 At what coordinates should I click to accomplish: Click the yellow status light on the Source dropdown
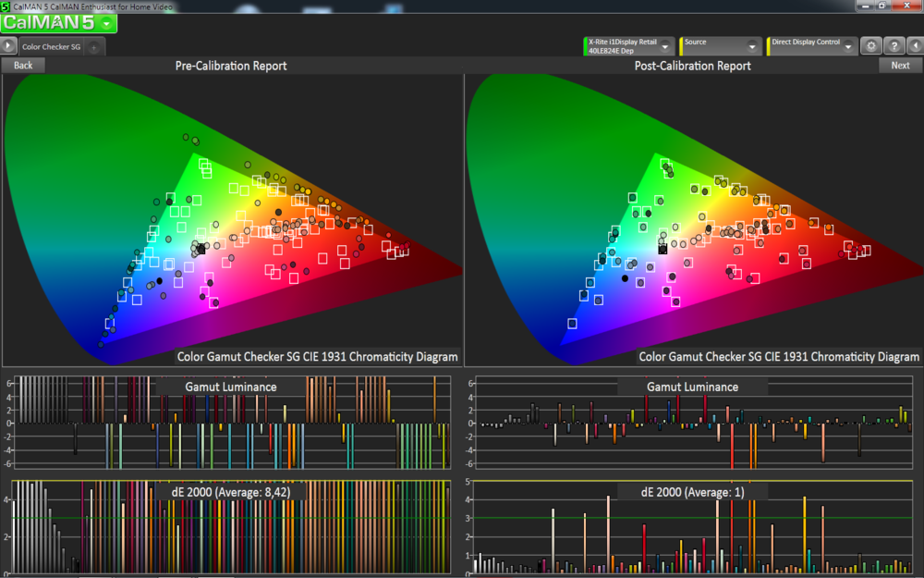click(682, 43)
